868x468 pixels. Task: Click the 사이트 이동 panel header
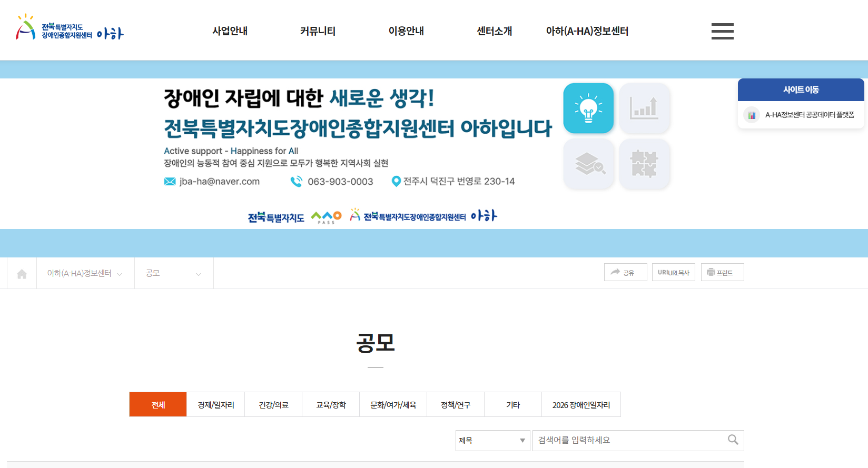click(x=801, y=89)
